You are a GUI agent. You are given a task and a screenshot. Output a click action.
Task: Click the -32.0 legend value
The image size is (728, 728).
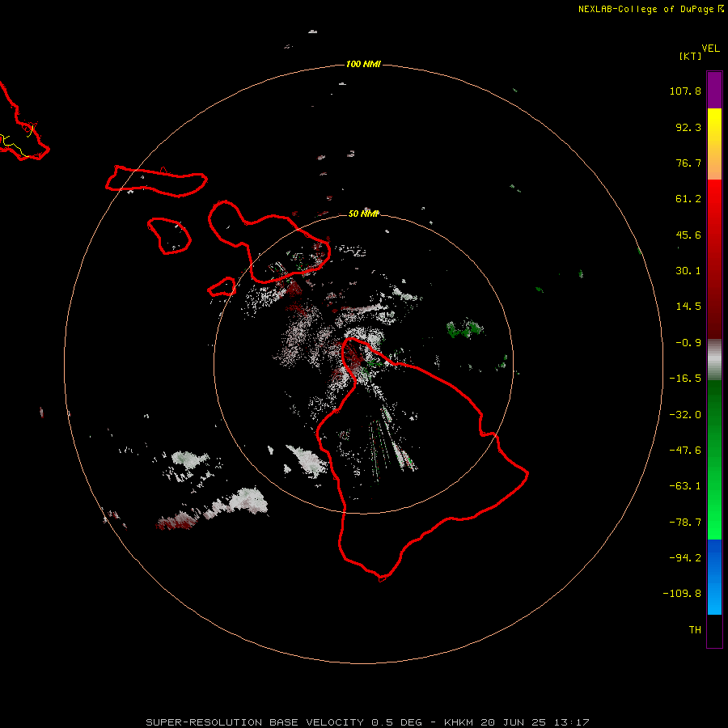tap(685, 415)
